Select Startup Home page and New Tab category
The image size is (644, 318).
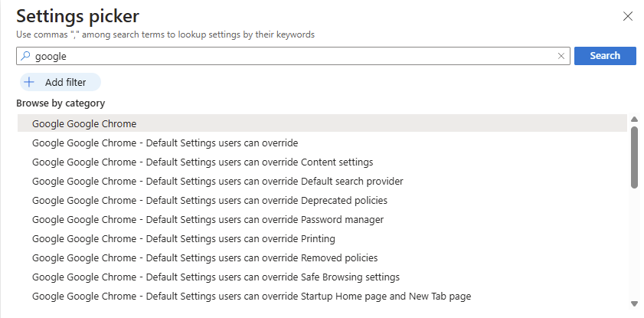coord(322,296)
